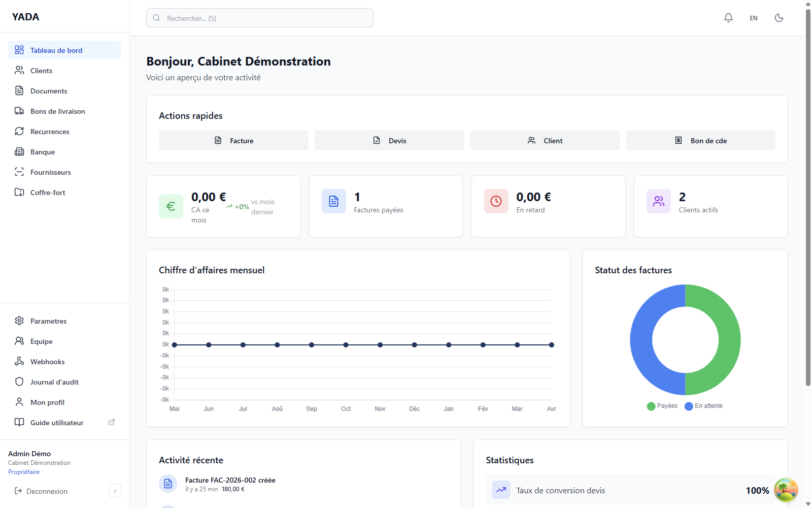Expand keyboard shortcuts help button
Viewport: 812px width, 508px height.
pos(115,491)
